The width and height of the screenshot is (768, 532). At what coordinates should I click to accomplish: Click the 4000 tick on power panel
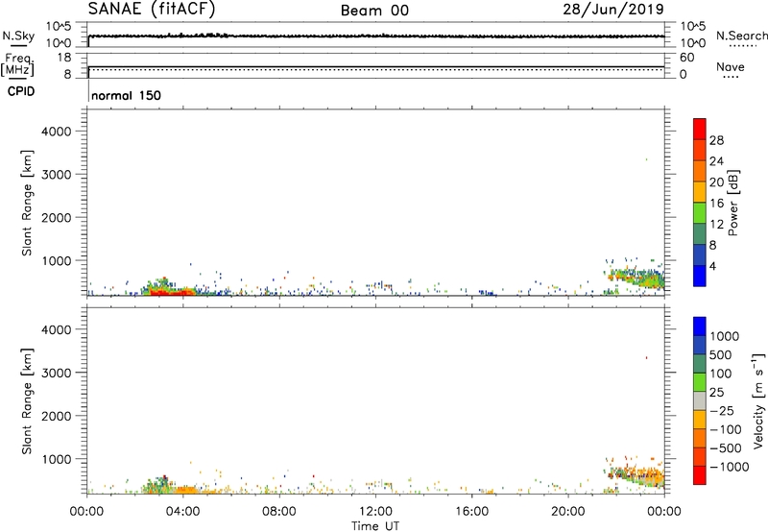(57, 132)
